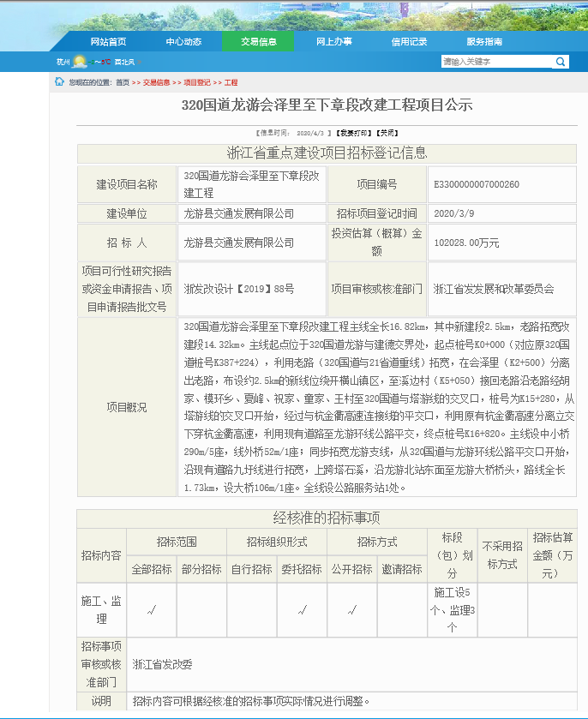
Task: Click the 首页 breadcrumb link
Action: 123,83
